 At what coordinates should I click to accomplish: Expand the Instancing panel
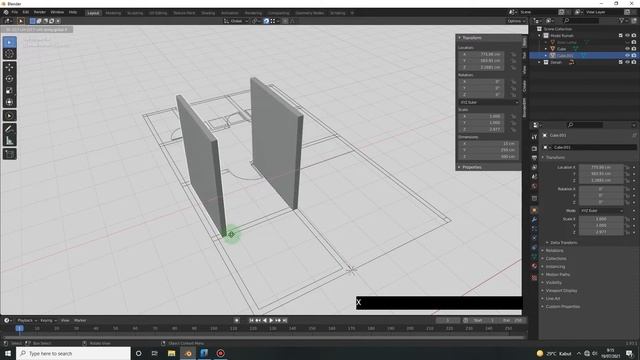555,267
